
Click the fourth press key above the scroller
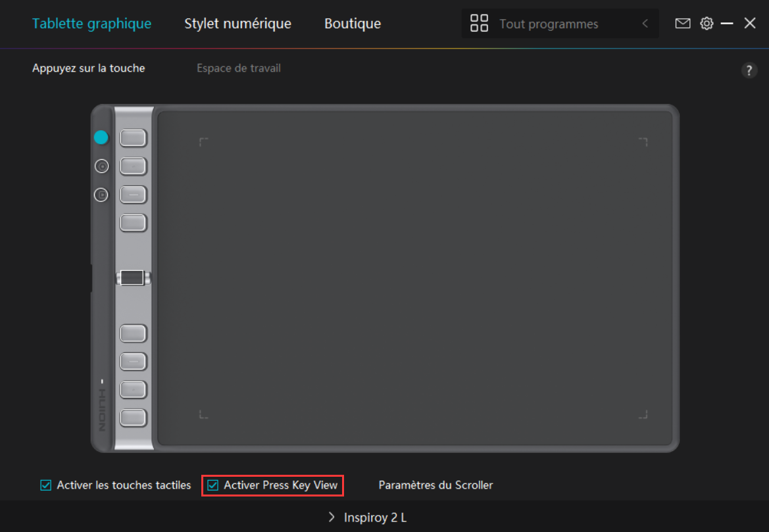[134, 222]
